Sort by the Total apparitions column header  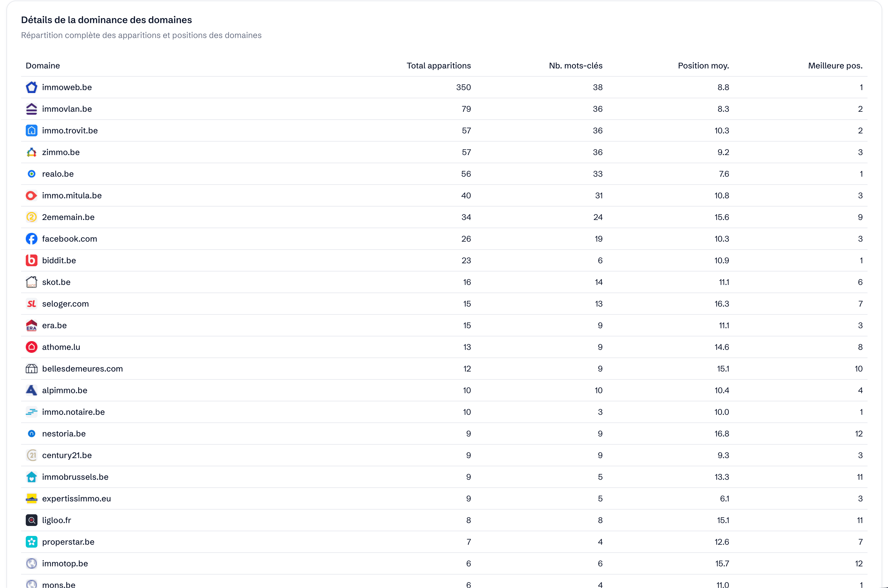point(439,66)
